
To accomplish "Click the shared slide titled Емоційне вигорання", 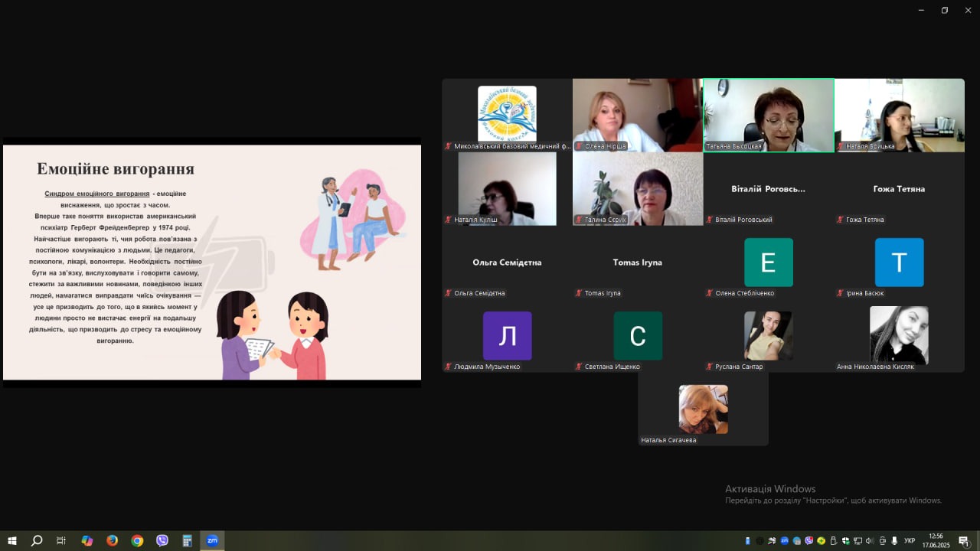I will (x=212, y=262).
